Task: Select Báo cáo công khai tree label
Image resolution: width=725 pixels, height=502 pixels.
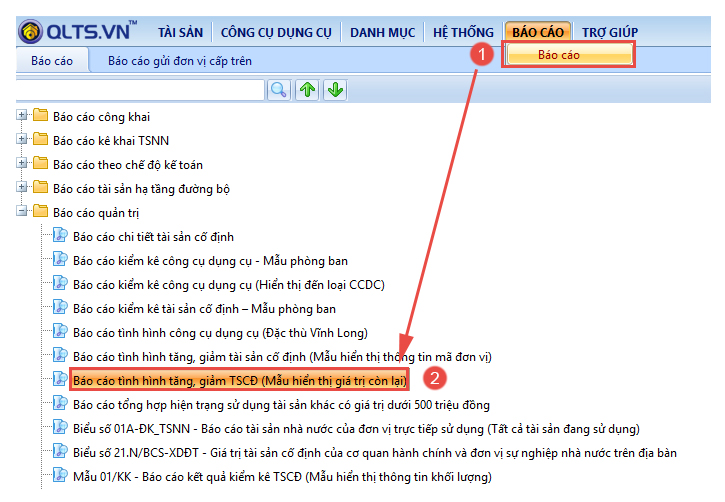Action: (x=101, y=117)
